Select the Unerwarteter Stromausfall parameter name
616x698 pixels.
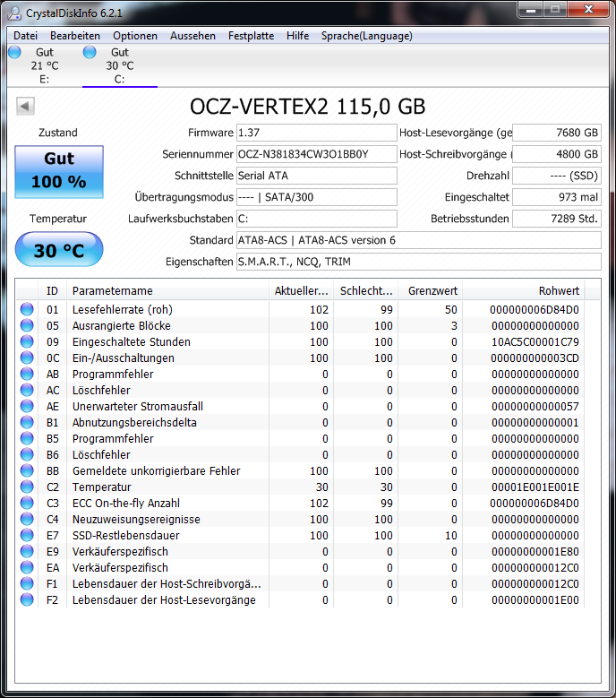tap(138, 407)
